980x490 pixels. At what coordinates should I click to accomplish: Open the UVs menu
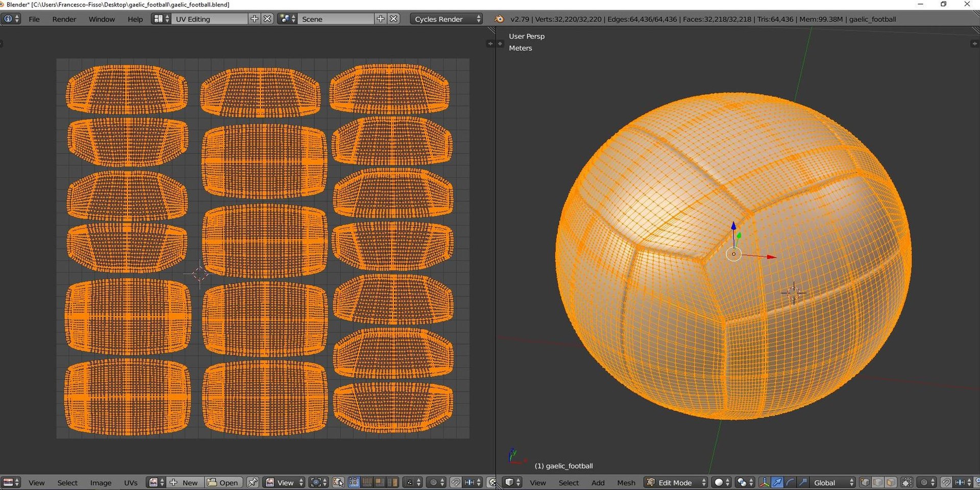131,482
